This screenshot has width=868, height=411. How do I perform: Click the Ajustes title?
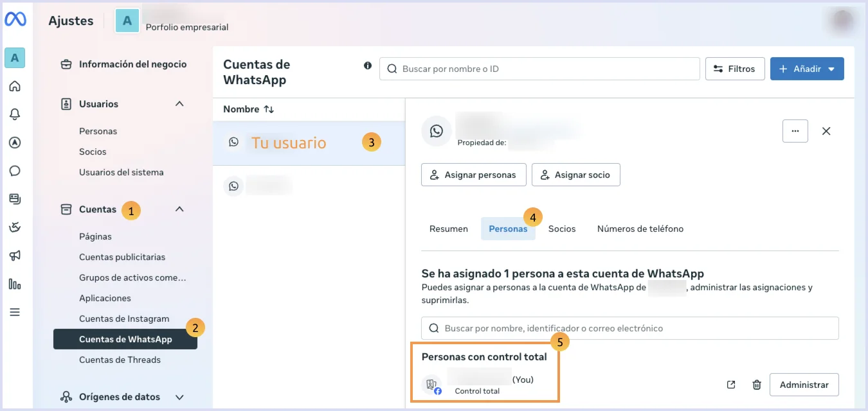71,21
